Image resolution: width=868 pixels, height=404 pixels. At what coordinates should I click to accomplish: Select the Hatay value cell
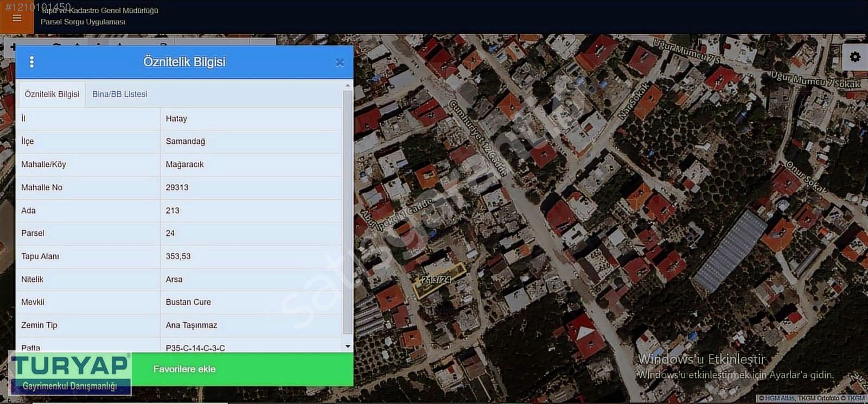[251, 118]
